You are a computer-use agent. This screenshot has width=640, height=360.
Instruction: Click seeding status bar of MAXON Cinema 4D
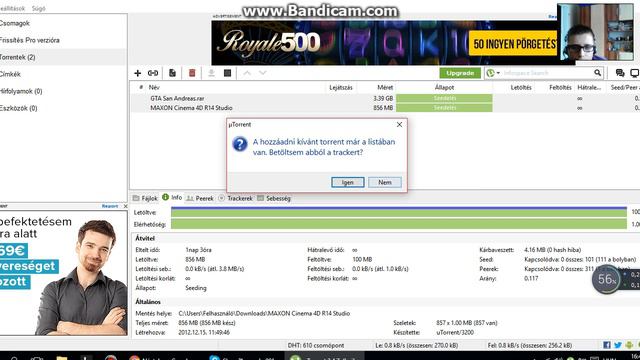[444, 108]
